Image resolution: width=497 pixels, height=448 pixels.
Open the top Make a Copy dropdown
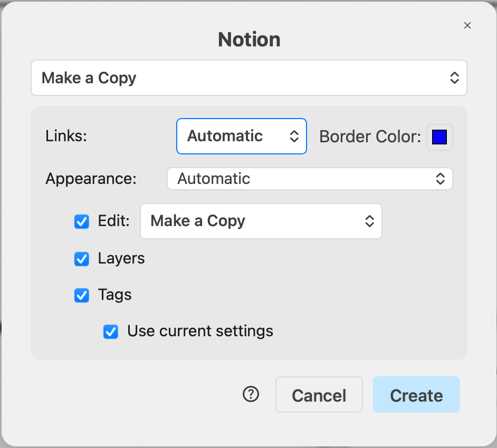(249, 78)
